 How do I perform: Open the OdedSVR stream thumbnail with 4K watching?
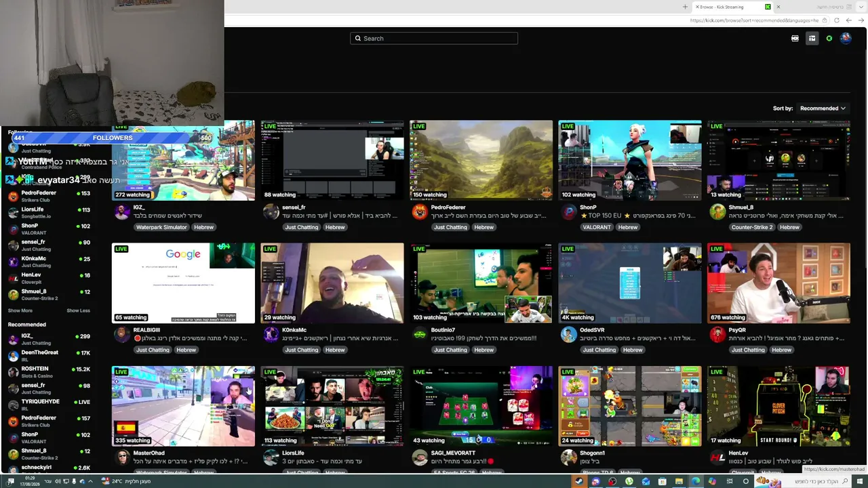click(x=630, y=283)
